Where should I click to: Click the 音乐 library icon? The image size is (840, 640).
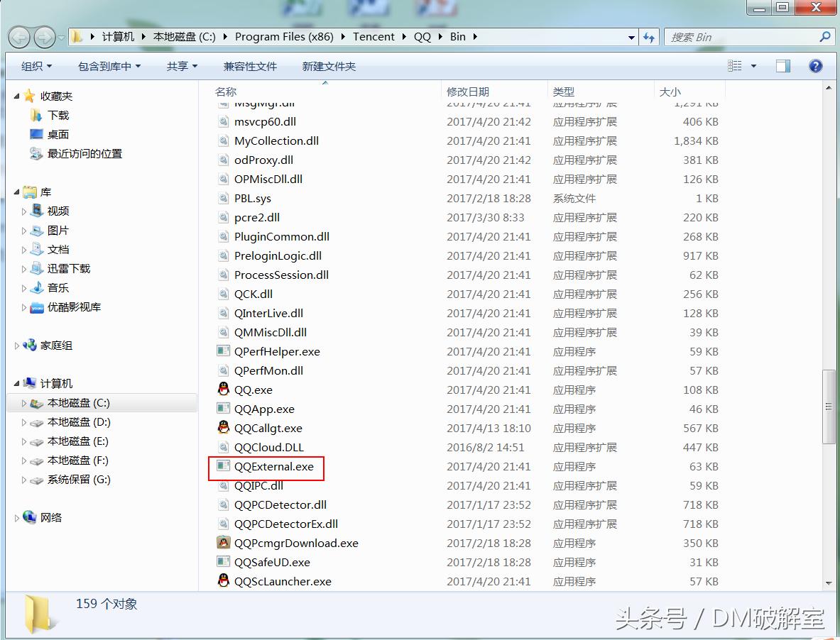(37, 287)
